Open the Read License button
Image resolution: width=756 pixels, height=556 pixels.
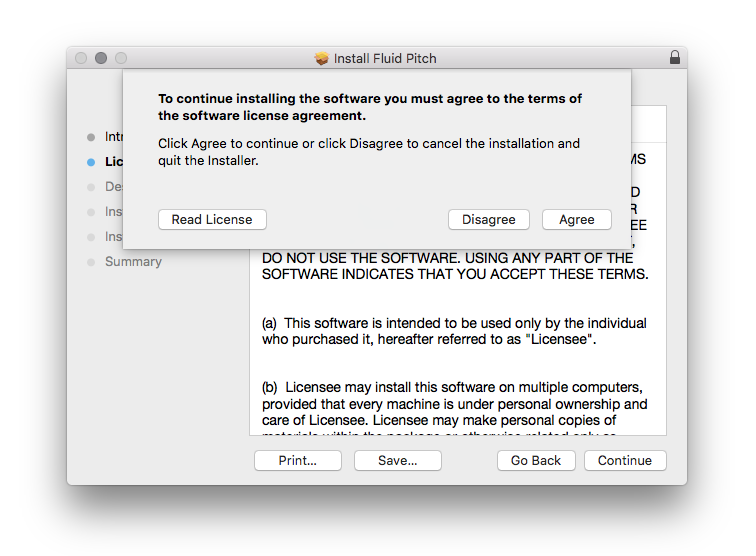pyautogui.click(x=212, y=219)
